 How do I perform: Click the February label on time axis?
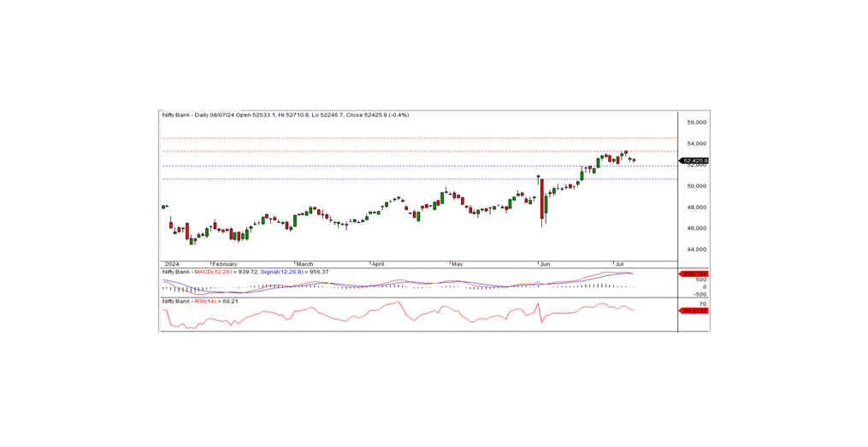point(224,264)
